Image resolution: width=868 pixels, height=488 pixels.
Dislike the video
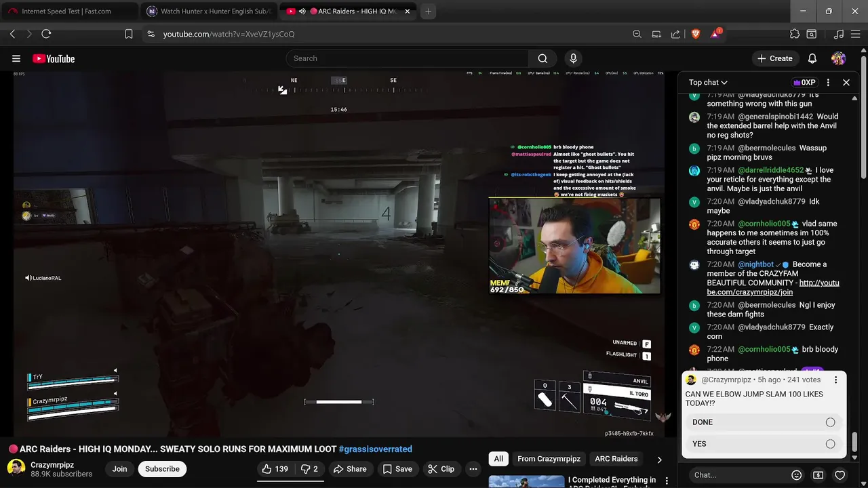pyautogui.click(x=309, y=469)
